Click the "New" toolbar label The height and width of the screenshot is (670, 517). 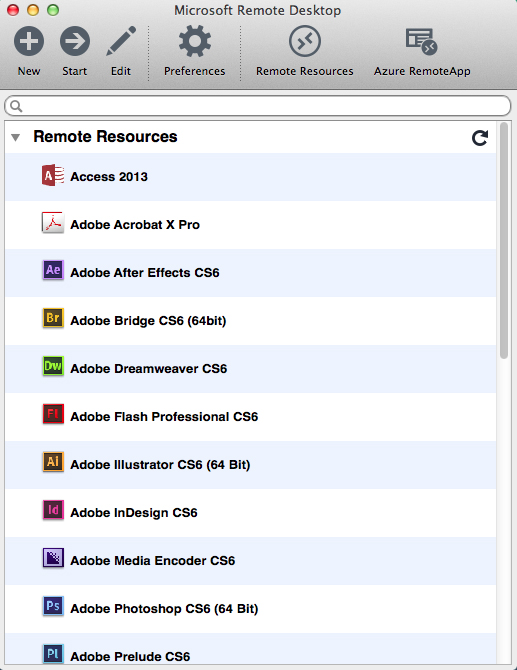29,71
